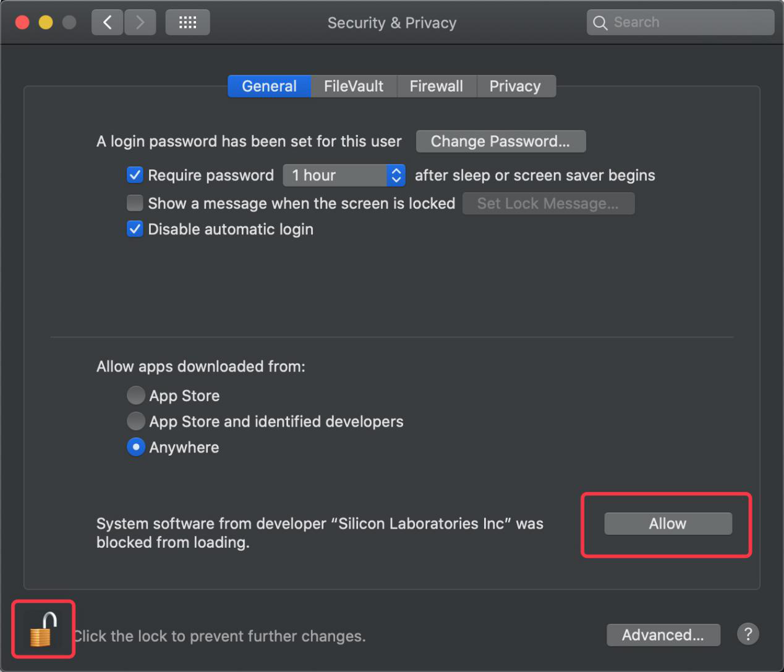Open the Privacy tab
Image resolution: width=784 pixels, height=672 pixels.
click(516, 86)
